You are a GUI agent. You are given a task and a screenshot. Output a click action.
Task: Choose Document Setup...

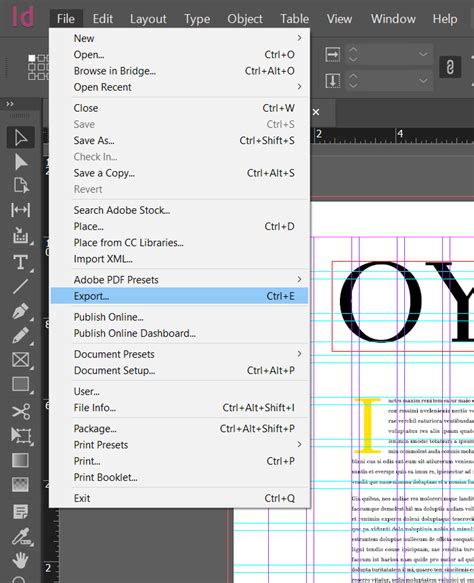[x=180, y=370]
